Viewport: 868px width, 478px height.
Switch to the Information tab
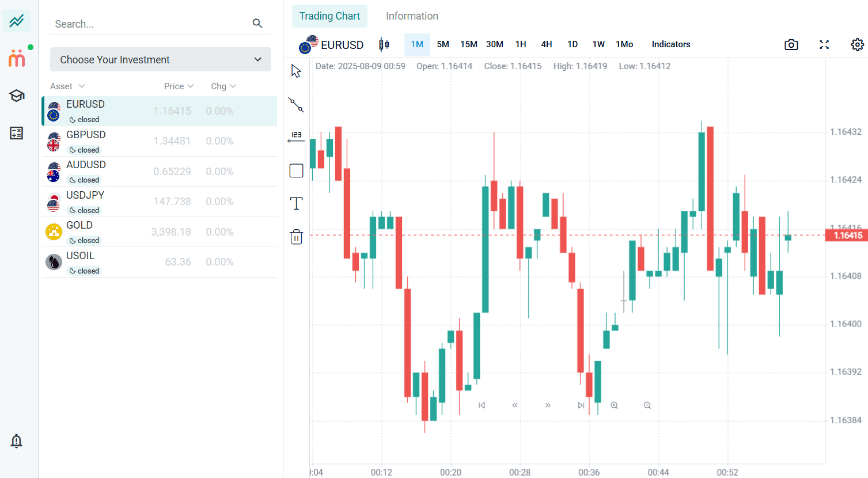411,16
